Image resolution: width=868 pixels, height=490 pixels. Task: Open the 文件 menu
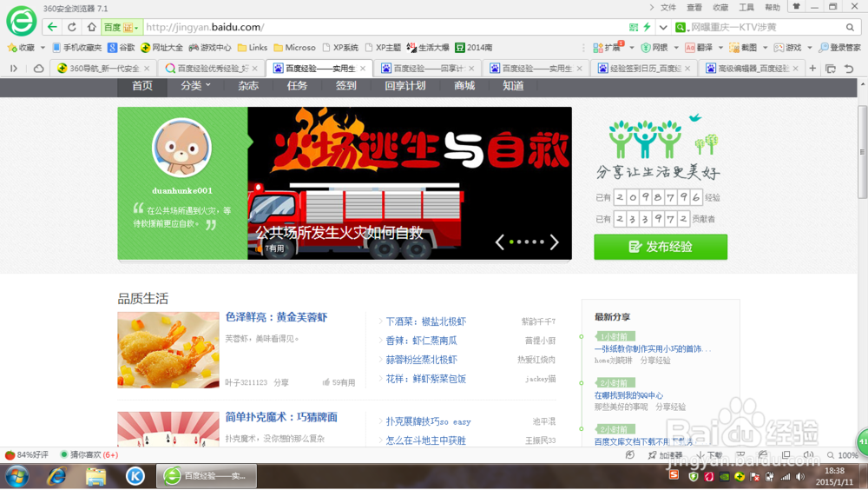point(668,7)
